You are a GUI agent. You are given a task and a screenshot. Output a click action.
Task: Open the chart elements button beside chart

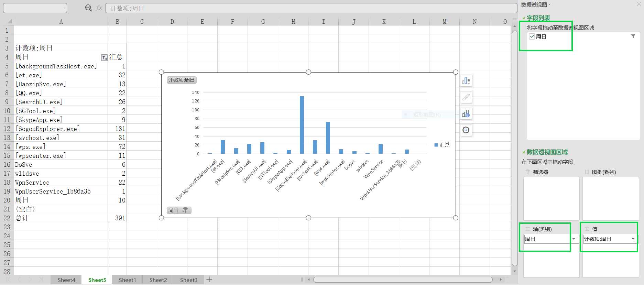coord(466,81)
